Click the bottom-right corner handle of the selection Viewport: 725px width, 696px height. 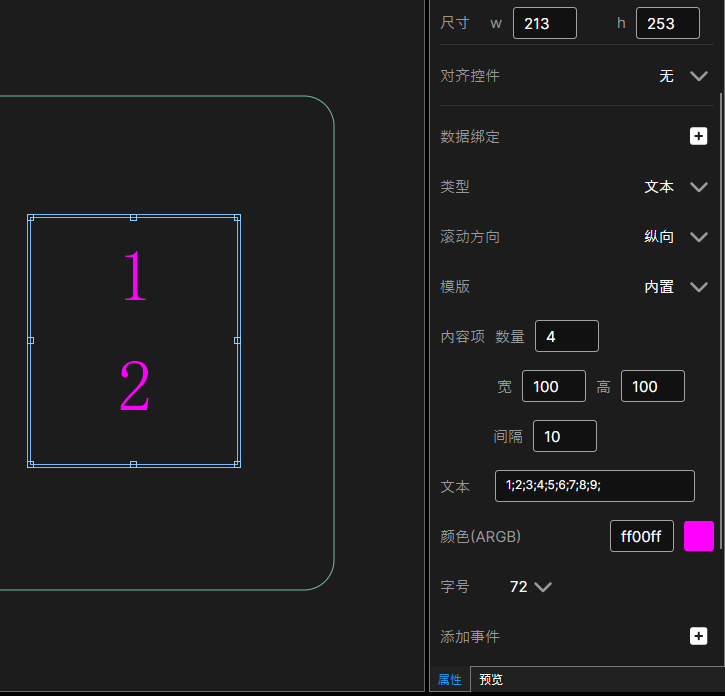point(237,464)
